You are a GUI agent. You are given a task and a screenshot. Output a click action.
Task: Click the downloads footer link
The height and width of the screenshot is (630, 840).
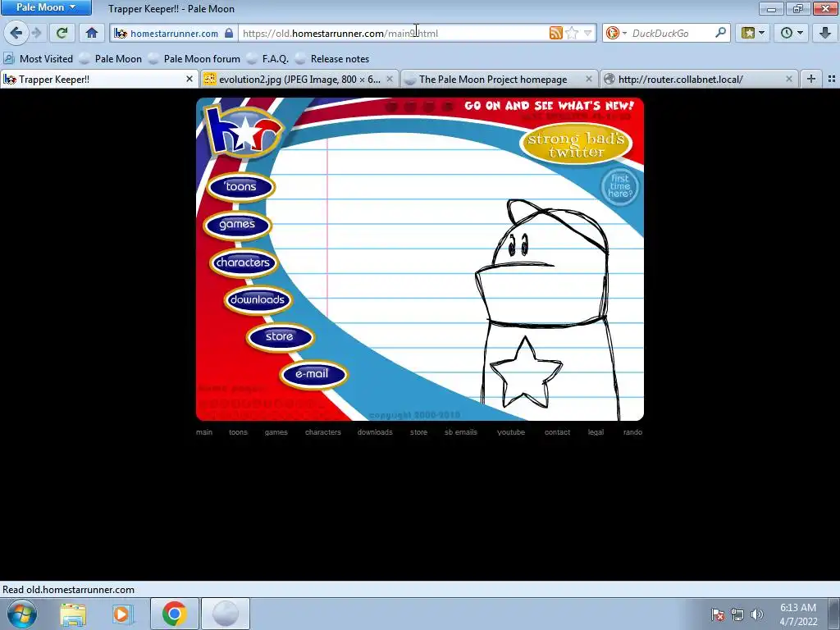(x=375, y=432)
